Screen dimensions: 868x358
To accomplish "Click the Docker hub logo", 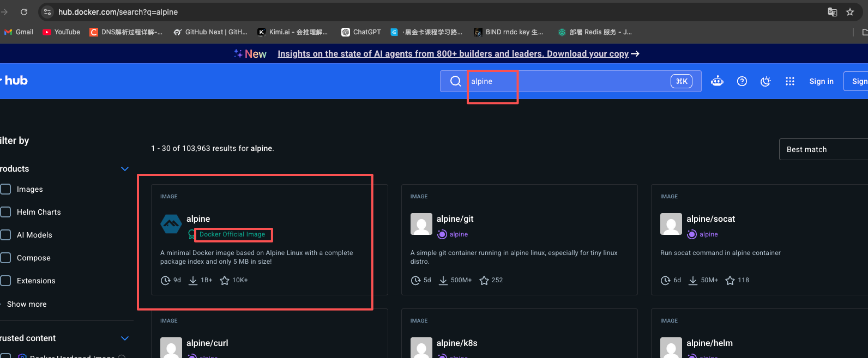I will [14, 80].
